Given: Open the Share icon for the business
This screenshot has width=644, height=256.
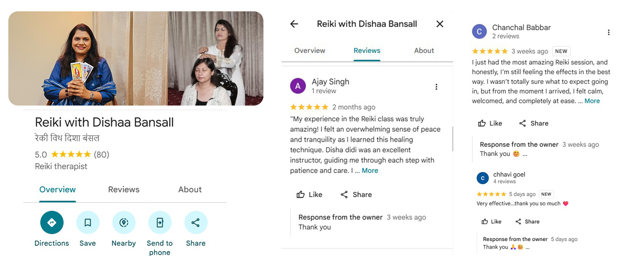Looking at the screenshot, I should coord(195,222).
